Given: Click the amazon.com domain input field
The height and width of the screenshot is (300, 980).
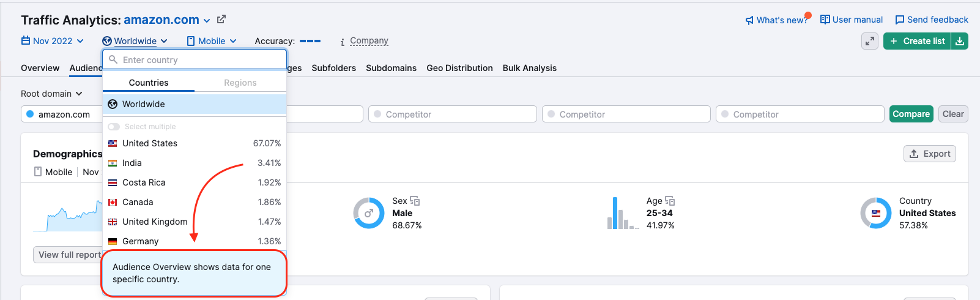Looking at the screenshot, I should click(62, 114).
